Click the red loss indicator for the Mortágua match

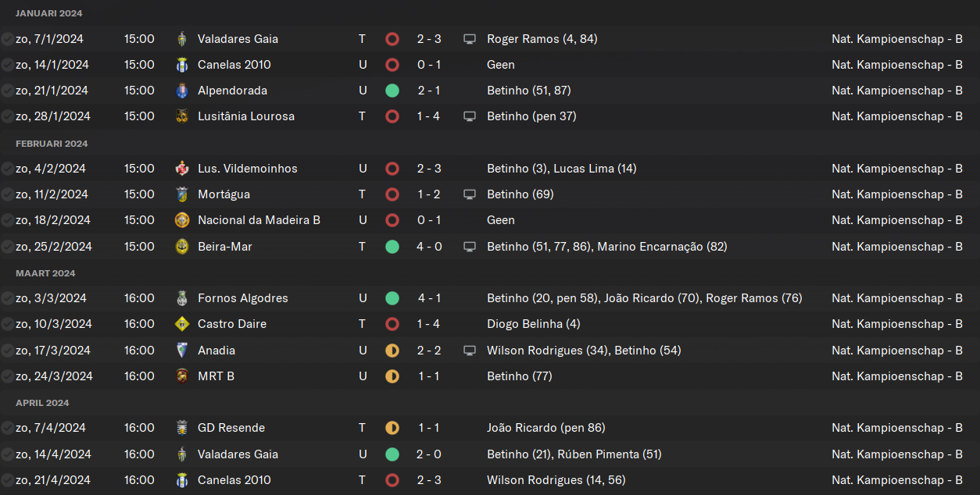392,194
